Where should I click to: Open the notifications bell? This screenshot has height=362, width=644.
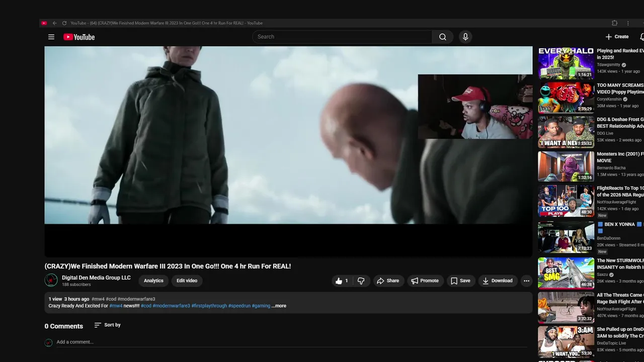pos(642,37)
